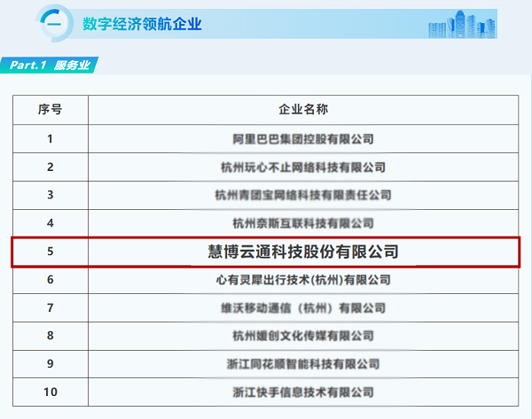
Task: Click row number 1 cell
Action: [51, 139]
